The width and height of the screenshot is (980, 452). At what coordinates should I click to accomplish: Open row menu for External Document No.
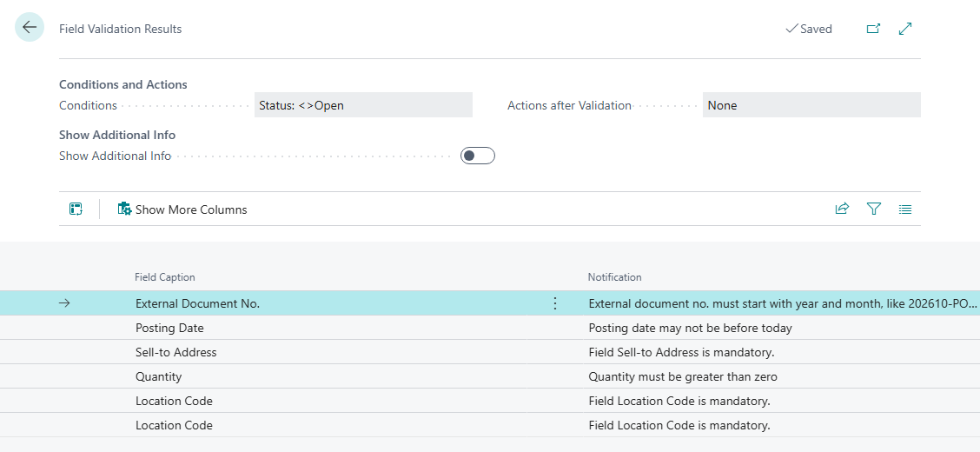554,304
